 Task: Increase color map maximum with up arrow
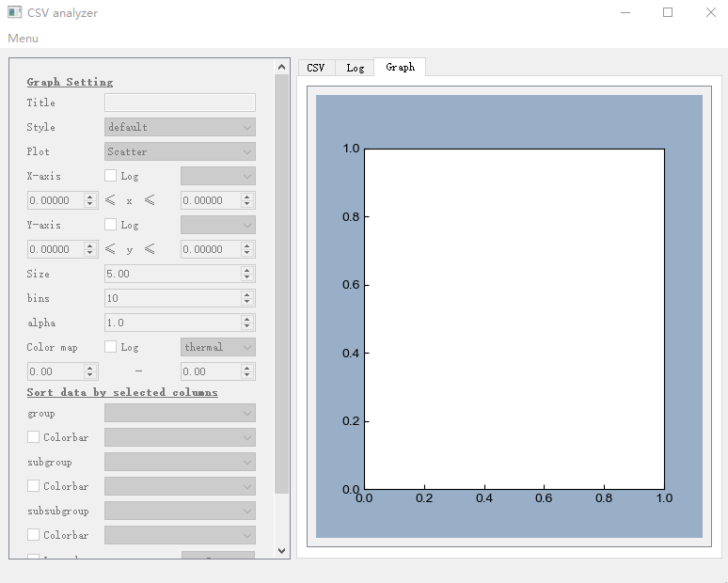[247, 368]
